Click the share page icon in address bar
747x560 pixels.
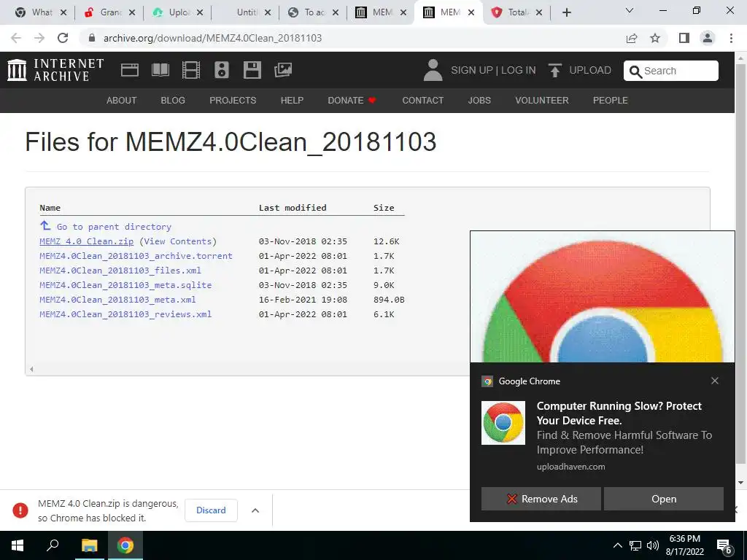[632, 38]
